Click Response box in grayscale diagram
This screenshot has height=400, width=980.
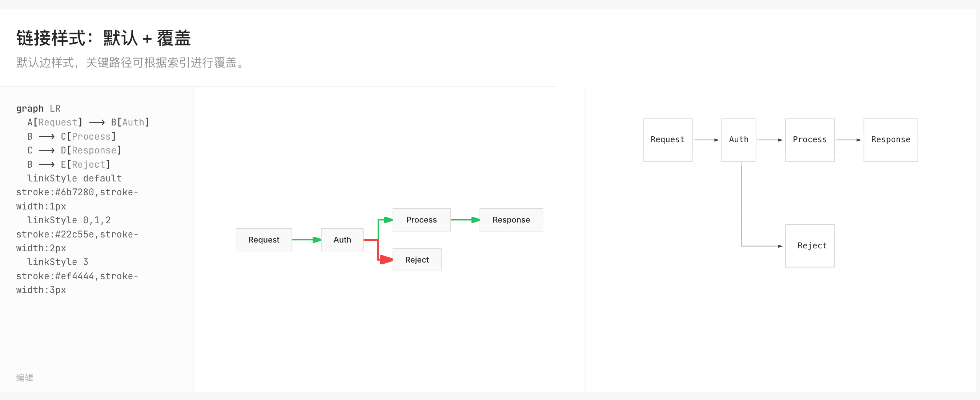(890, 140)
